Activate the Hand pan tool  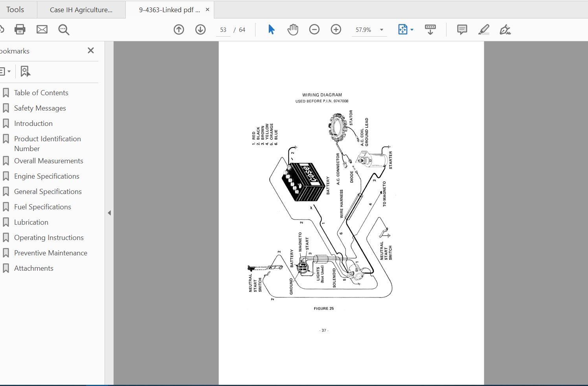293,30
